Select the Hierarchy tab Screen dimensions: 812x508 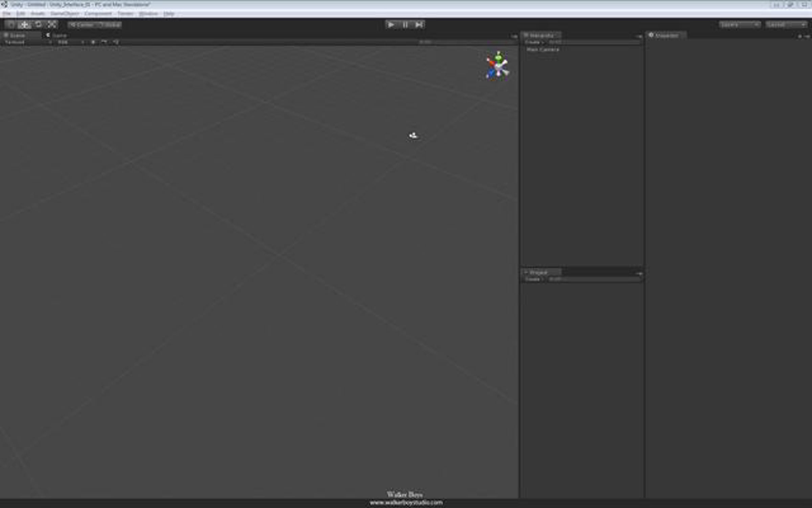tap(541, 35)
